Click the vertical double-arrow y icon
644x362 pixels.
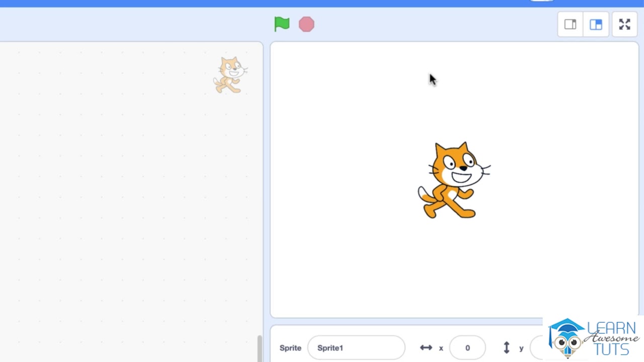click(x=507, y=348)
